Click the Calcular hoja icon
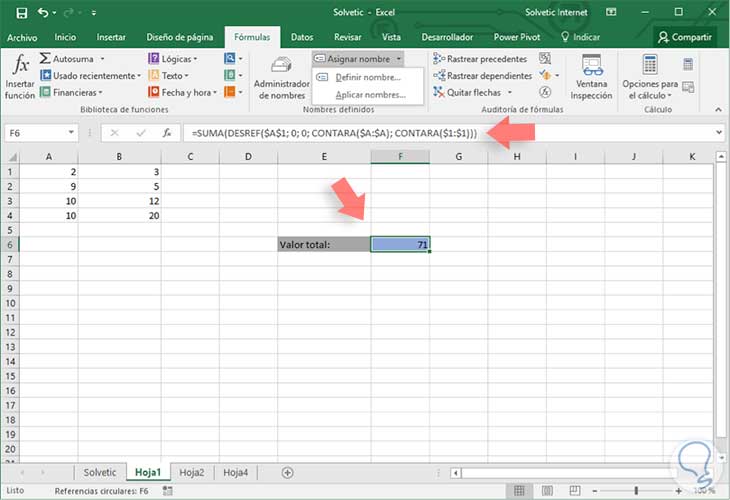This screenshot has width=730, height=500. click(x=688, y=87)
